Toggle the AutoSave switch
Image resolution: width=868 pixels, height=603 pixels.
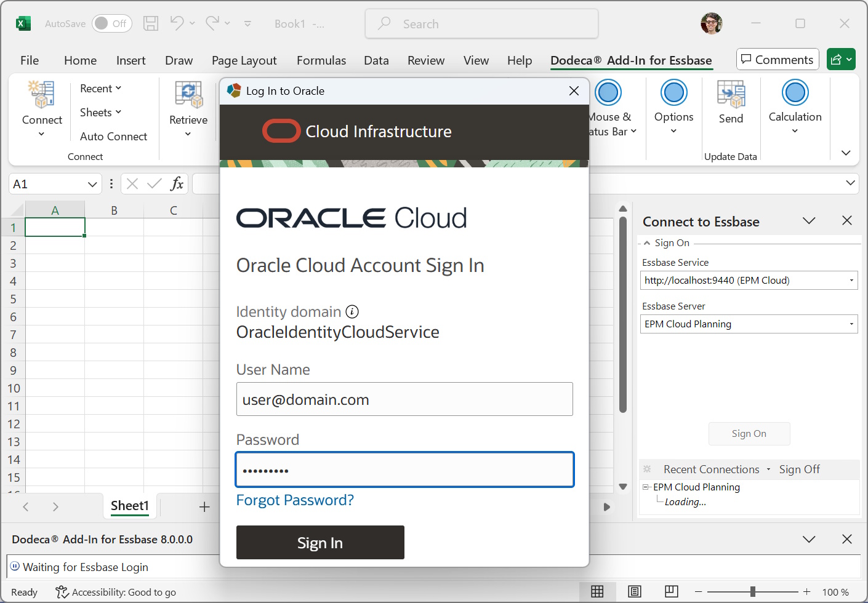pyautogui.click(x=112, y=23)
